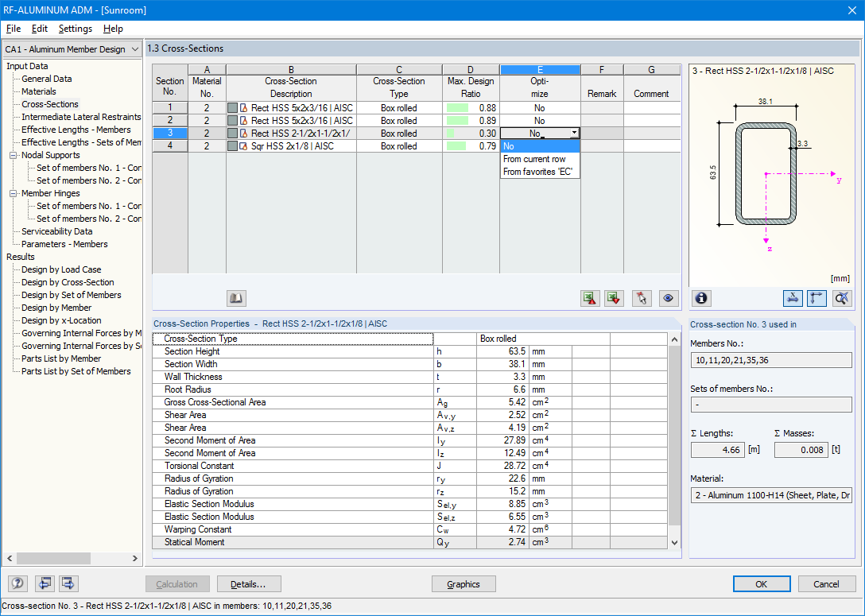Open Design by Load Case results

click(61, 269)
